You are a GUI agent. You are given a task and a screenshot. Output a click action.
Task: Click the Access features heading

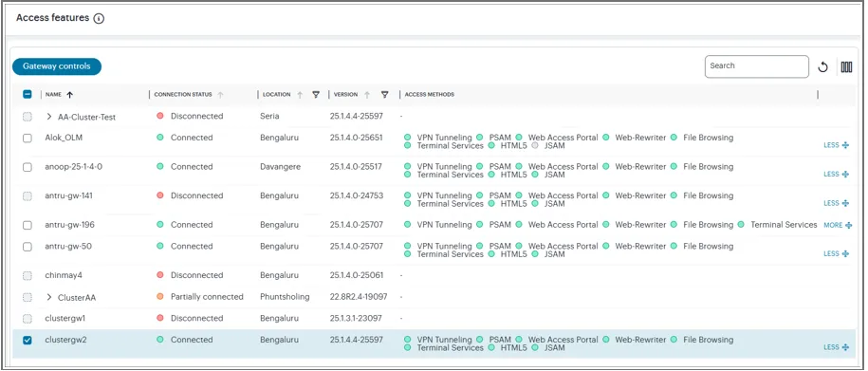52,18
